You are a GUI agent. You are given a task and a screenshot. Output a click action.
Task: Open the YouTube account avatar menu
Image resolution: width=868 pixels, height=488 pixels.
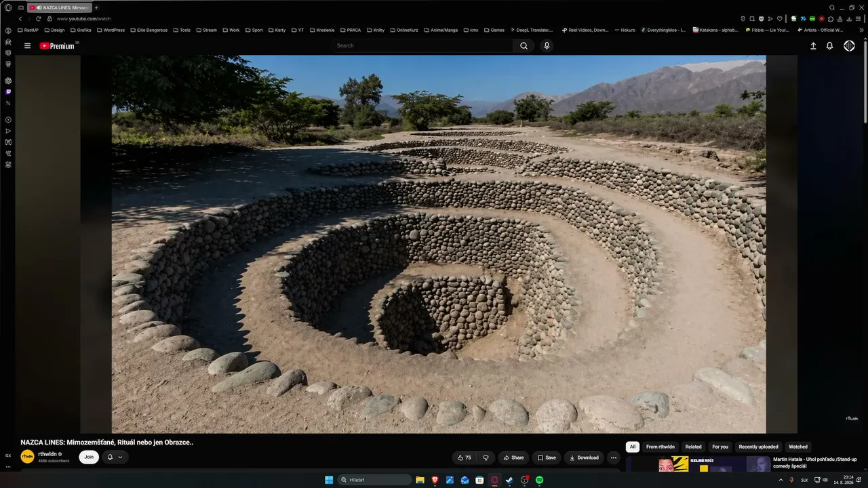pos(849,46)
